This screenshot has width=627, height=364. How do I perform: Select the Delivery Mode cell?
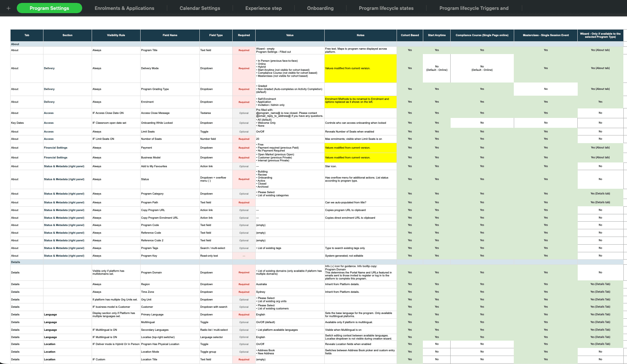pos(170,68)
